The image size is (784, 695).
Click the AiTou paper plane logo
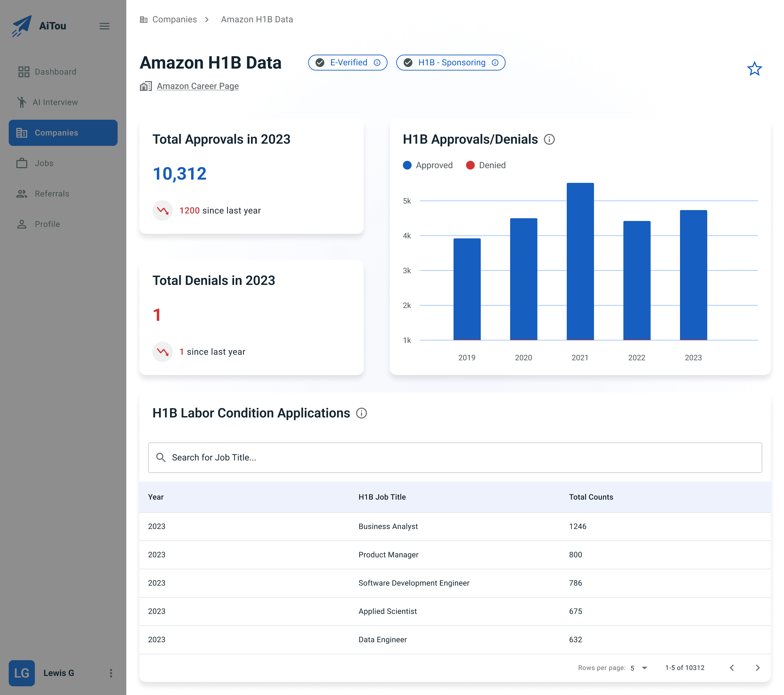22,26
